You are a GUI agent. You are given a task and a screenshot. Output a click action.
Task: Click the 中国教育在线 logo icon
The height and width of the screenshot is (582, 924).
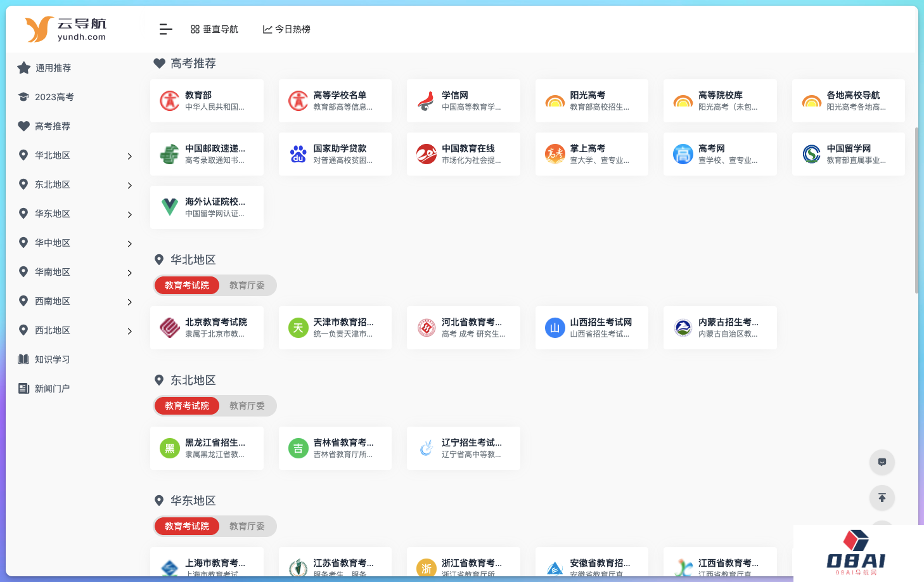pos(426,154)
